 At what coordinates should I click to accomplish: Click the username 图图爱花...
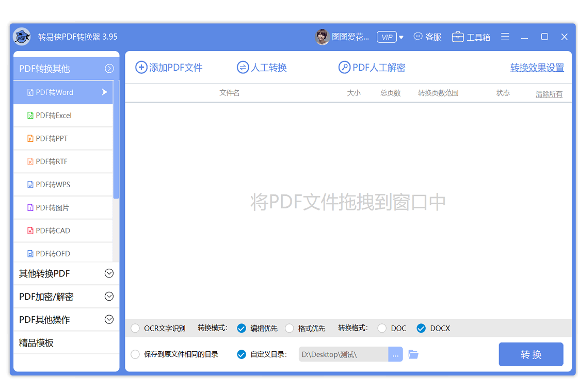pos(350,37)
